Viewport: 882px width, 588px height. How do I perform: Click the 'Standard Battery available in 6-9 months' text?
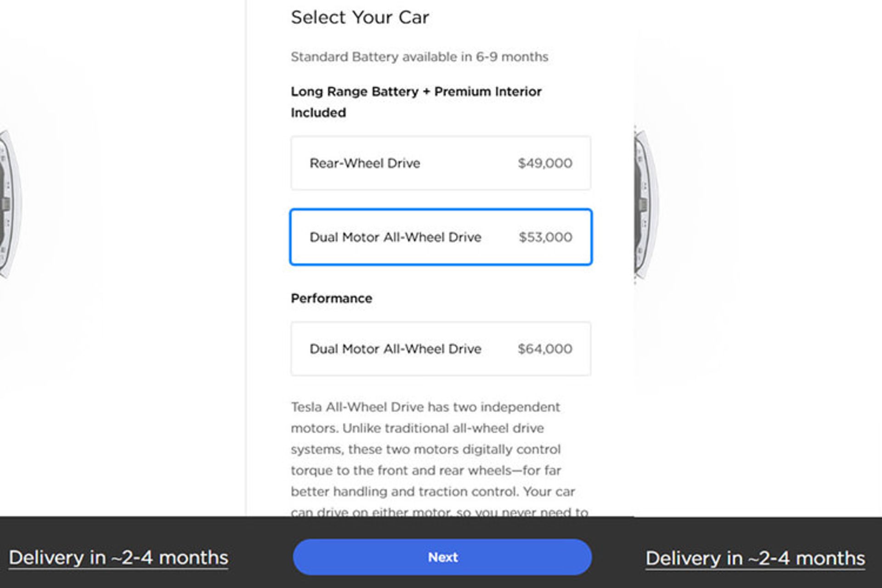pyautogui.click(x=419, y=57)
